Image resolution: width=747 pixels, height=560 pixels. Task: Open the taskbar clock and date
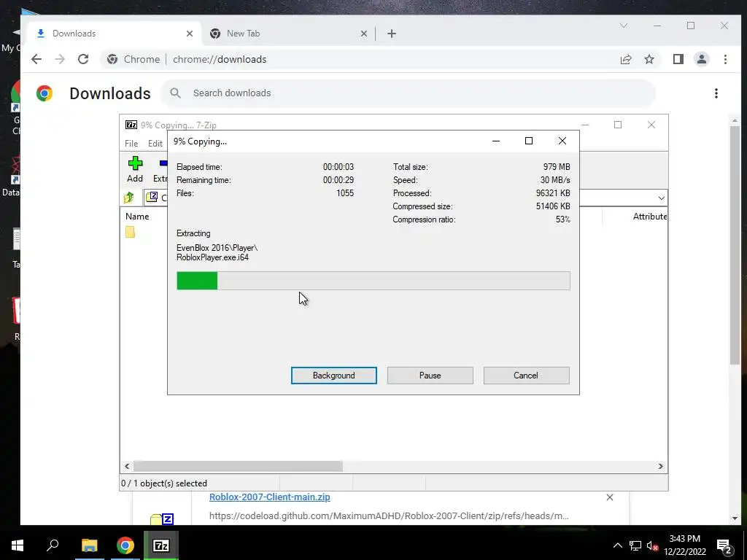[684, 545]
